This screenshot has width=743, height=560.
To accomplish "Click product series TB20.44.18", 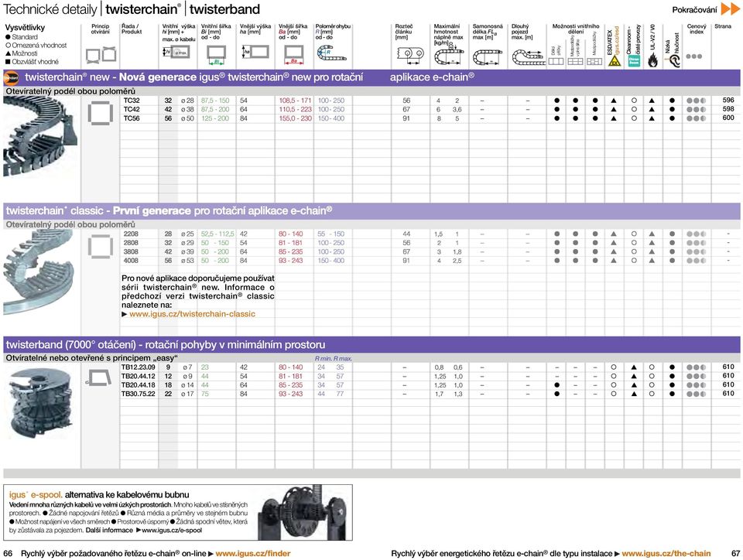I will tap(139, 385).
